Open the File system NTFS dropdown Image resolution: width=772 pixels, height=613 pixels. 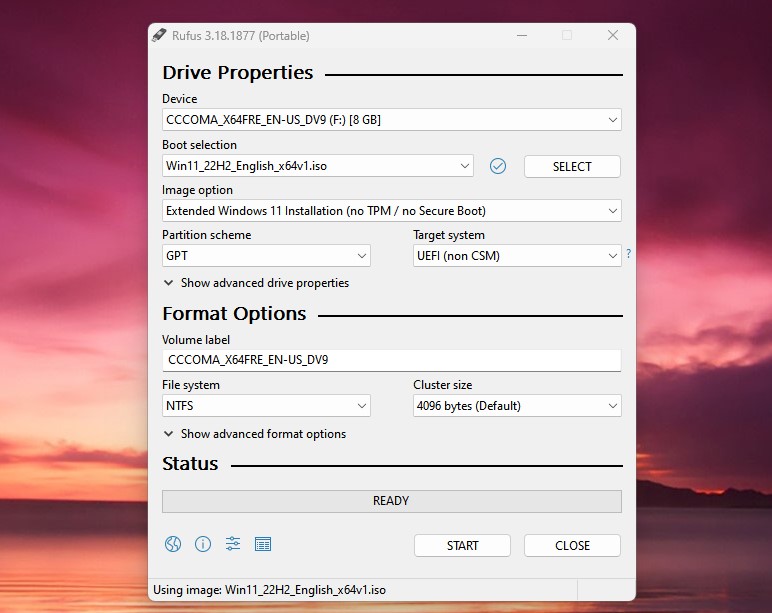266,406
